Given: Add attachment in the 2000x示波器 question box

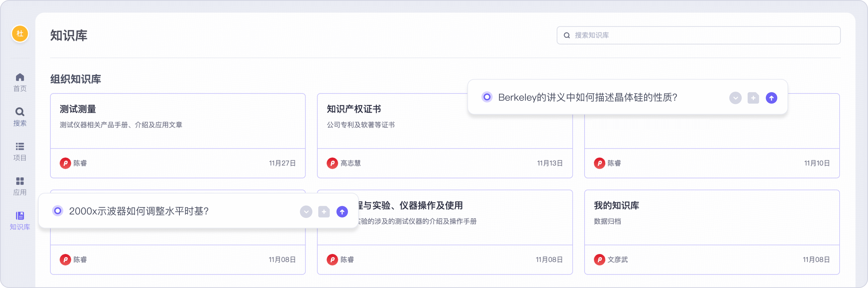Looking at the screenshot, I should click(x=324, y=212).
